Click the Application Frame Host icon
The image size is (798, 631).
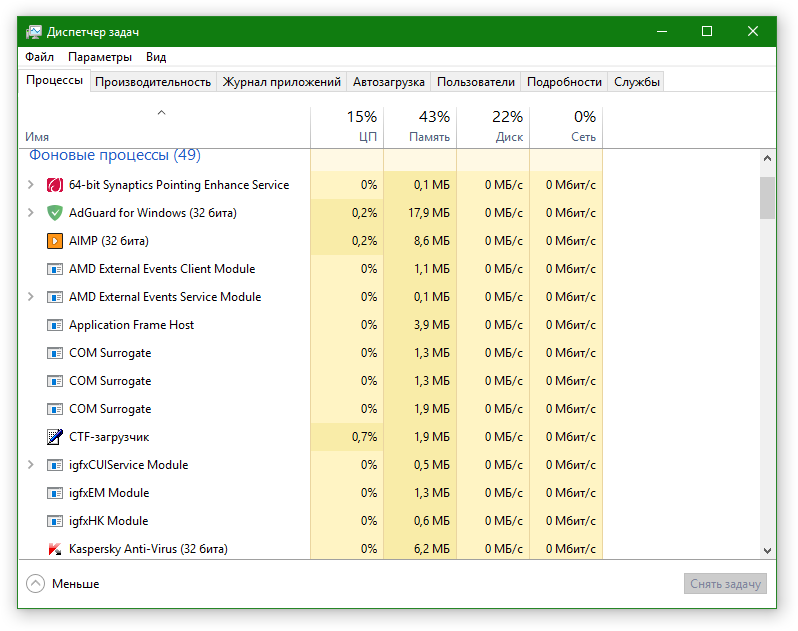[x=54, y=325]
